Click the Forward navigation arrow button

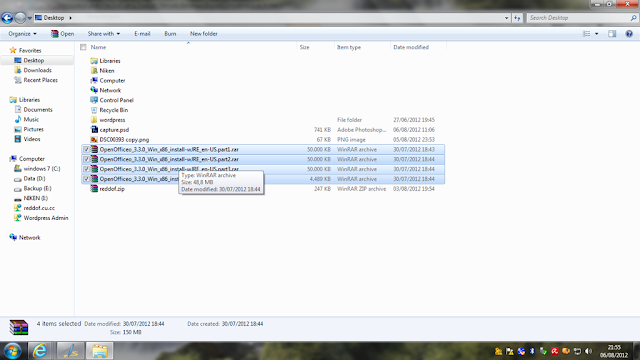click(20, 18)
